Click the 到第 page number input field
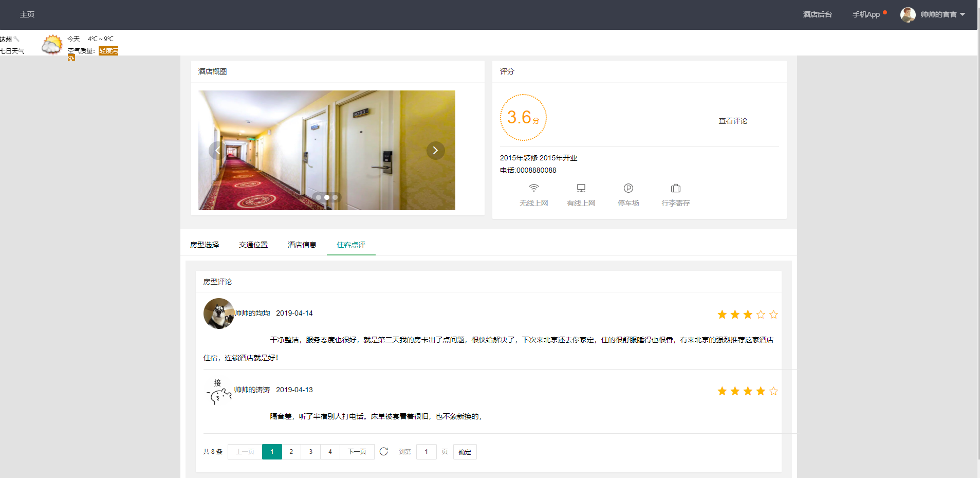This screenshot has width=980, height=478. (426, 451)
